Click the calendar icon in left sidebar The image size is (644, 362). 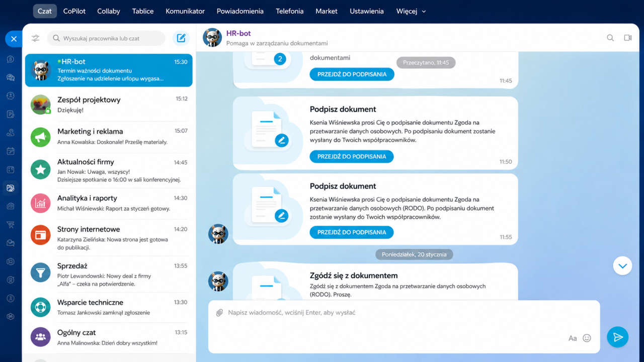pyautogui.click(x=11, y=151)
